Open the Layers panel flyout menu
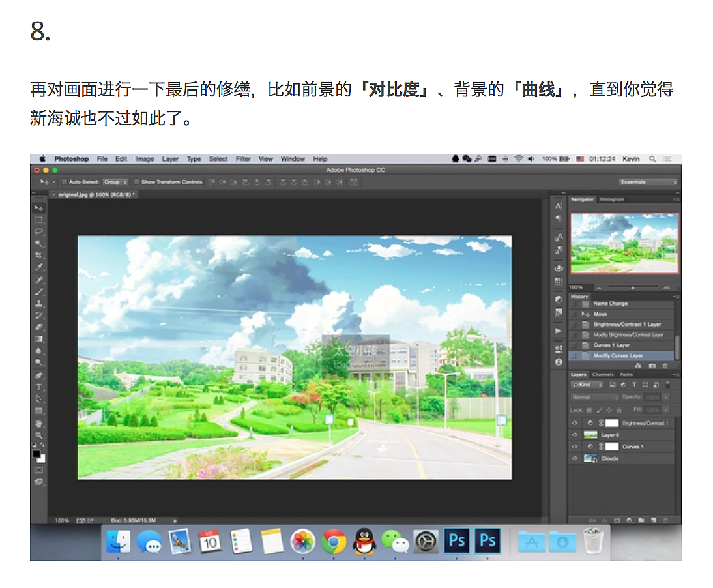 (x=676, y=375)
